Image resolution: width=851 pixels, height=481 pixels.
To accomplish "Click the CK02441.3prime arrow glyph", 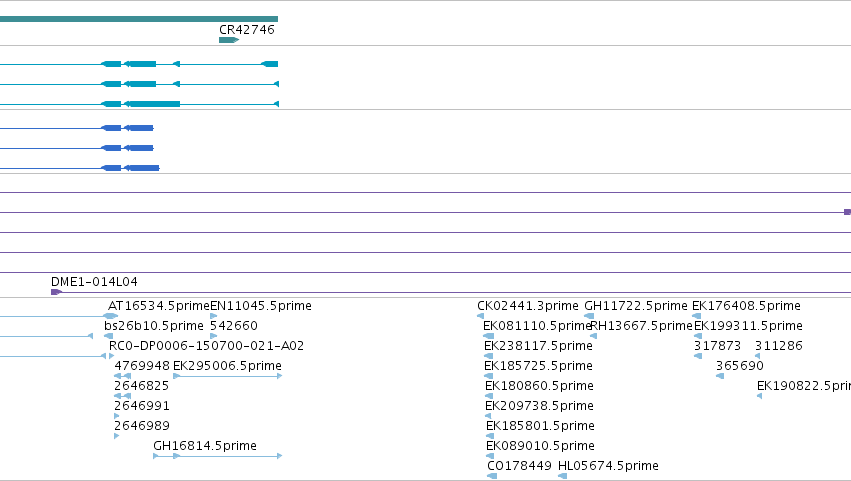I will [x=480, y=316].
